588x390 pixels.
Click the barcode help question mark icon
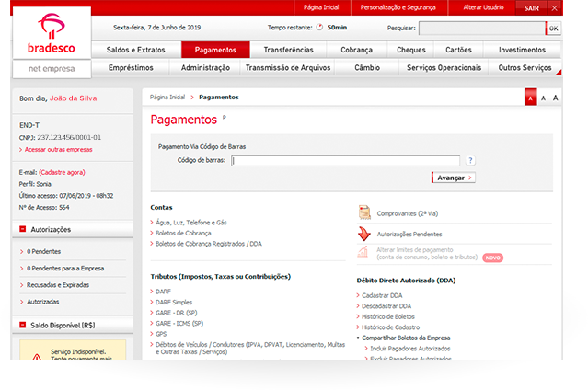tap(470, 160)
